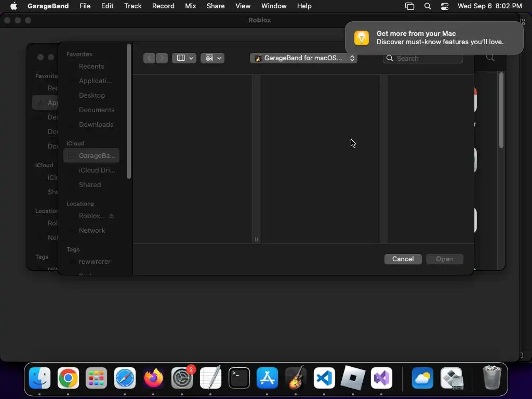The width and height of the screenshot is (532, 399).
Task: Select Network in dialog sidebar
Action: pos(91,230)
